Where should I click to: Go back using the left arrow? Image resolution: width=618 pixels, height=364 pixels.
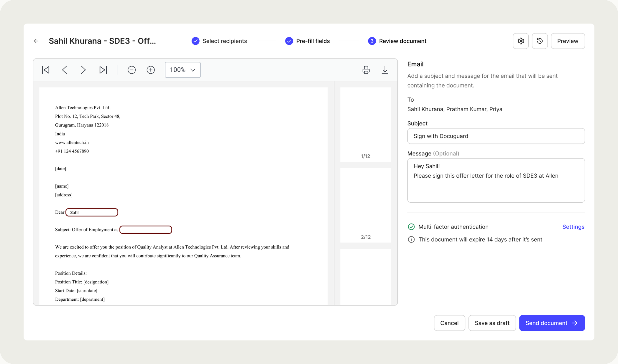pyautogui.click(x=36, y=41)
